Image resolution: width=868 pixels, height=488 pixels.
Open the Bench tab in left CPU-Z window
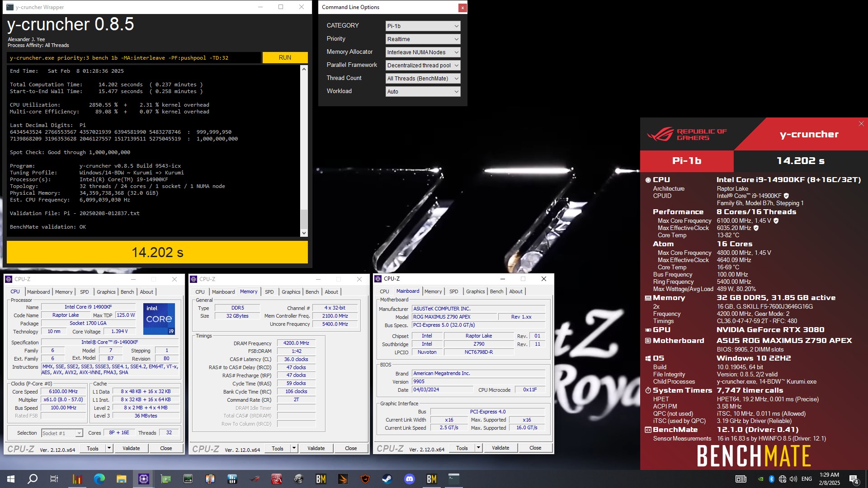coord(127,292)
